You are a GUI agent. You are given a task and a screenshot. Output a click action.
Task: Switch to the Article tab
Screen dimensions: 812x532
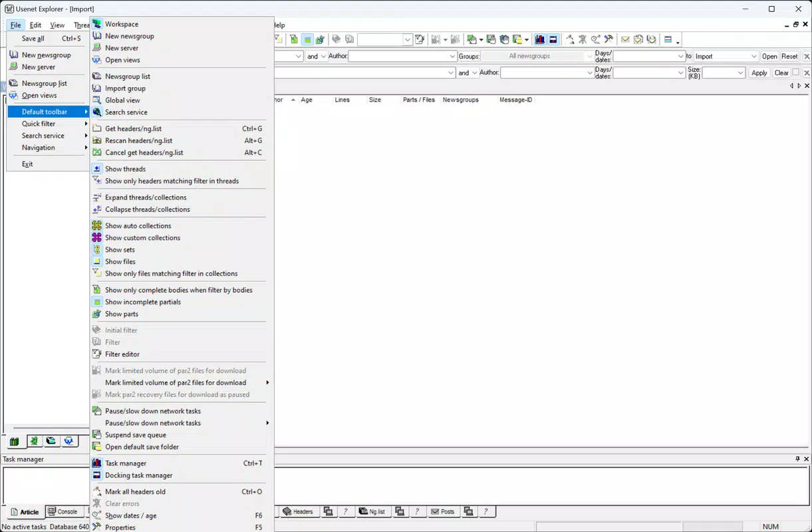coord(24,512)
